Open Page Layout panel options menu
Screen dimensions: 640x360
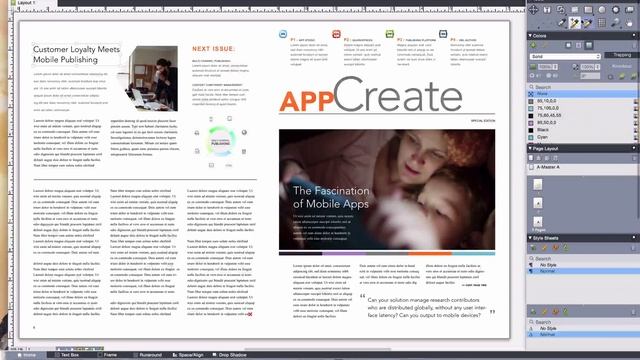coord(634,148)
